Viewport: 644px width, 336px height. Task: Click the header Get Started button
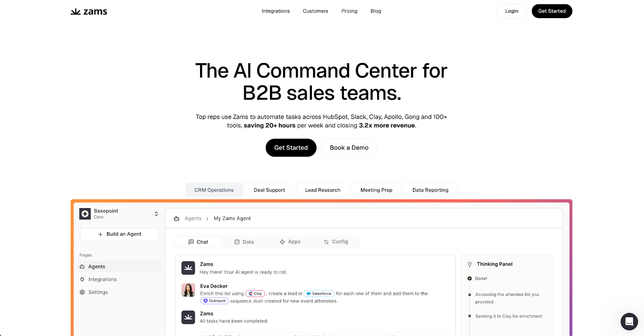[552, 11]
